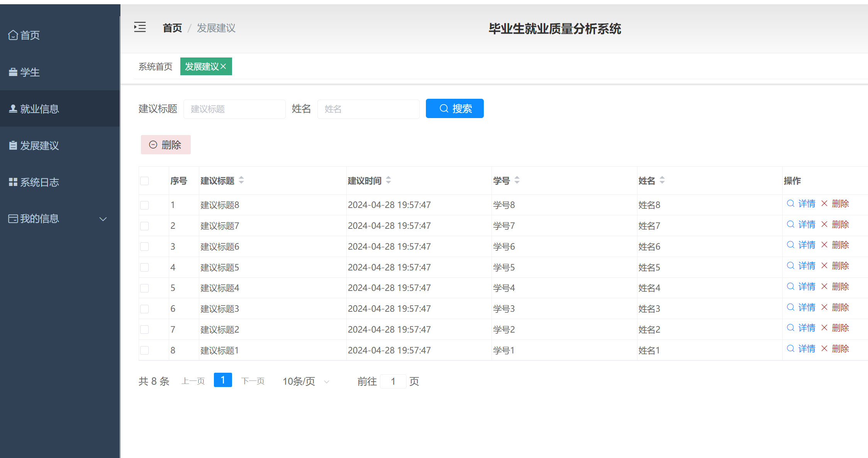Open the 首页 home page from sidebar

(30, 35)
